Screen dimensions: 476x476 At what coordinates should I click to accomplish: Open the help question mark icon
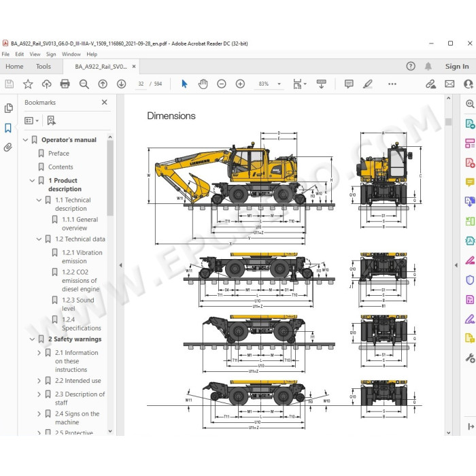pos(411,66)
